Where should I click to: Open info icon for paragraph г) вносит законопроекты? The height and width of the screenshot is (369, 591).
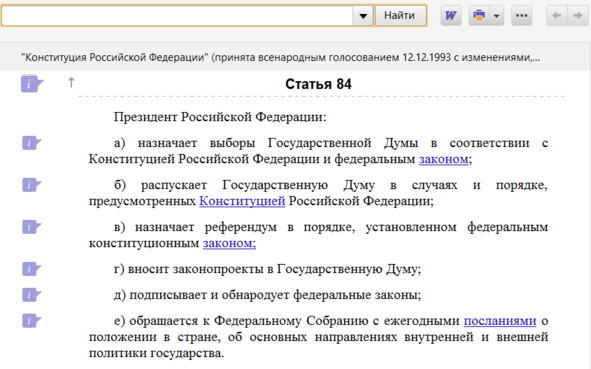click(x=31, y=269)
